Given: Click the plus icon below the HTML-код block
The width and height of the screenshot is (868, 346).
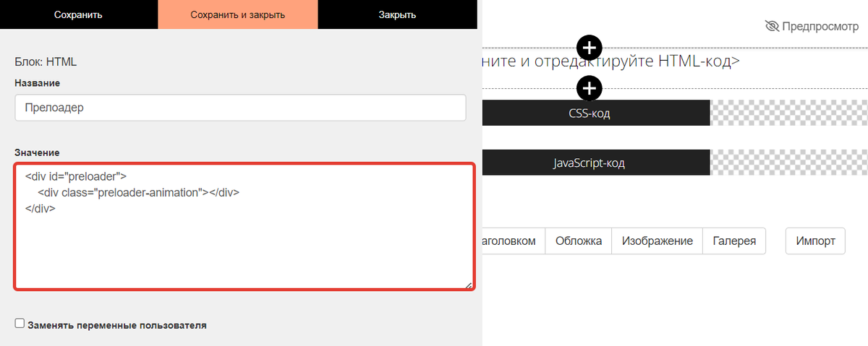Looking at the screenshot, I should 590,88.
